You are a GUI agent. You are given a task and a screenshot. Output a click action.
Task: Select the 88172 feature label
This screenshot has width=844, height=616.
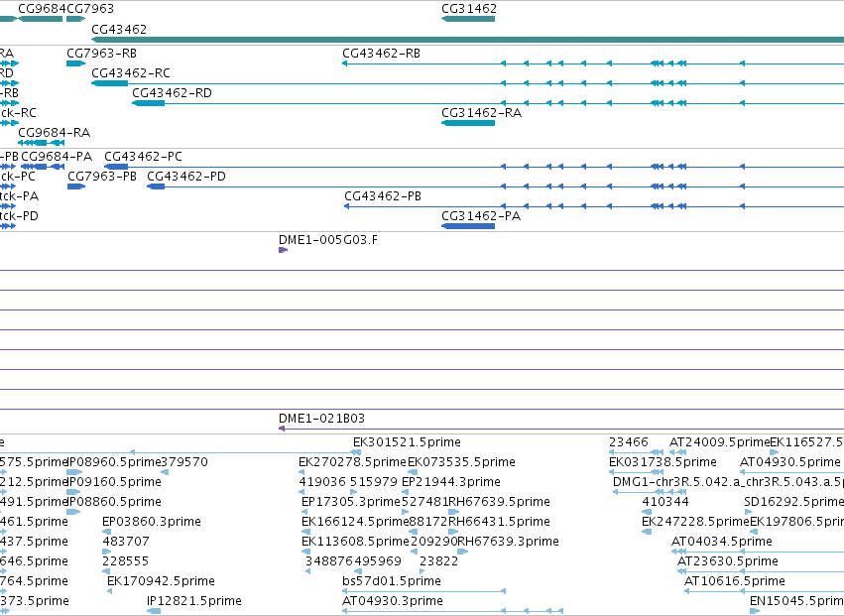coord(428,523)
